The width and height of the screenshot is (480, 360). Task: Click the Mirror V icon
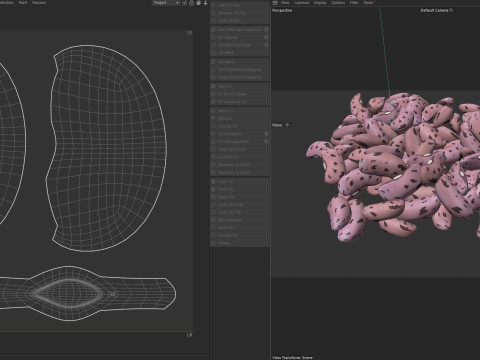pyautogui.click(x=213, y=118)
